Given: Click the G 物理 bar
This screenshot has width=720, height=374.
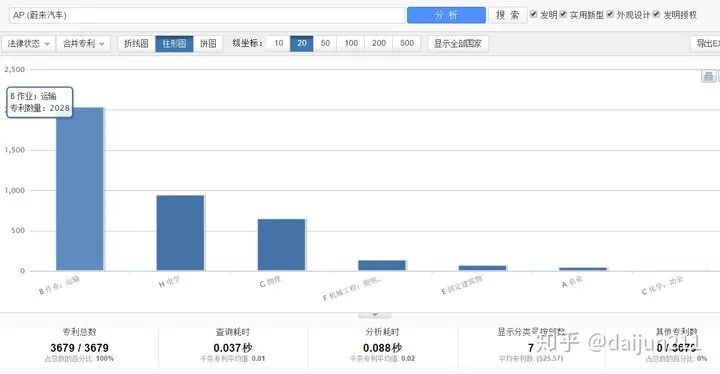Looking at the screenshot, I should click(x=281, y=245).
